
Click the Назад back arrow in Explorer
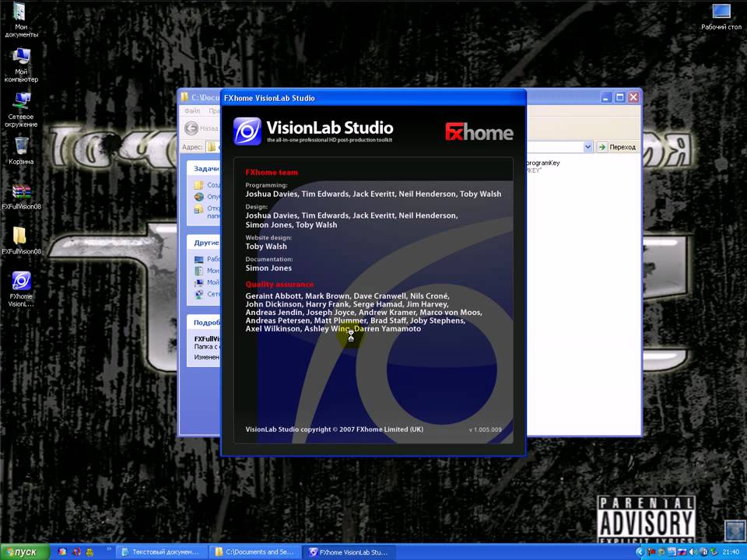(x=191, y=128)
